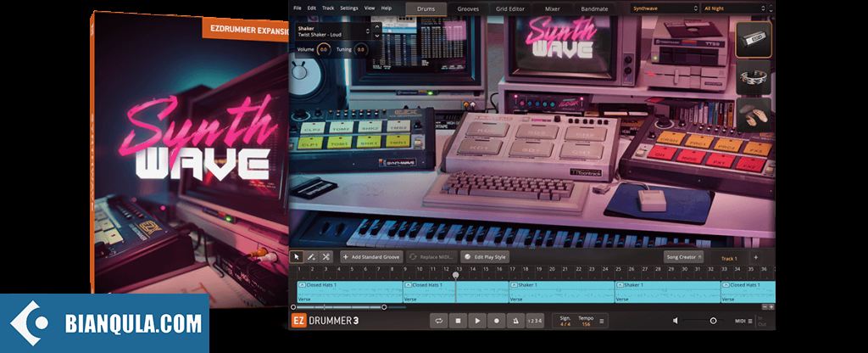868x353 pixels.
Task: Open the View menu
Action: pyautogui.click(x=370, y=8)
